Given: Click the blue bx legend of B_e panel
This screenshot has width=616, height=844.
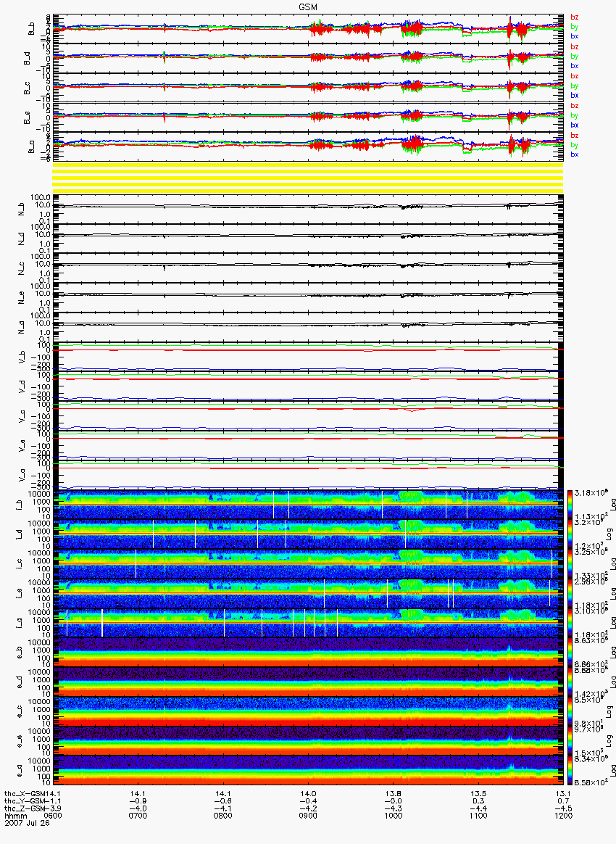Looking at the screenshot, I should [x=575, y=125].
